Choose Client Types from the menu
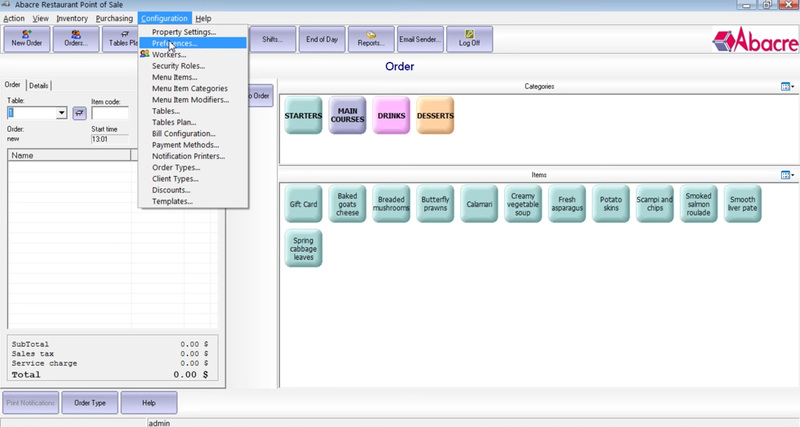Image resolution: width=800 pixels, height=427 pixels. tap(193, 179)
